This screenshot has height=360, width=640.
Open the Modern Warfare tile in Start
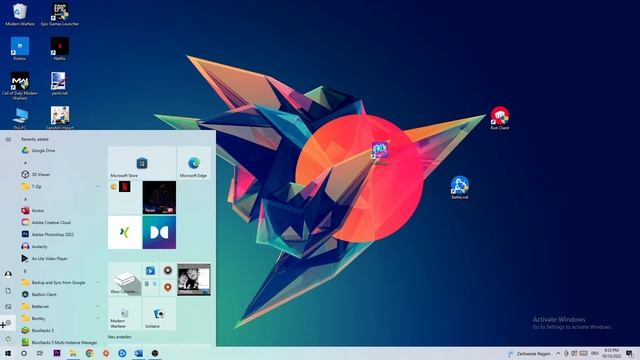pos(124,314)
